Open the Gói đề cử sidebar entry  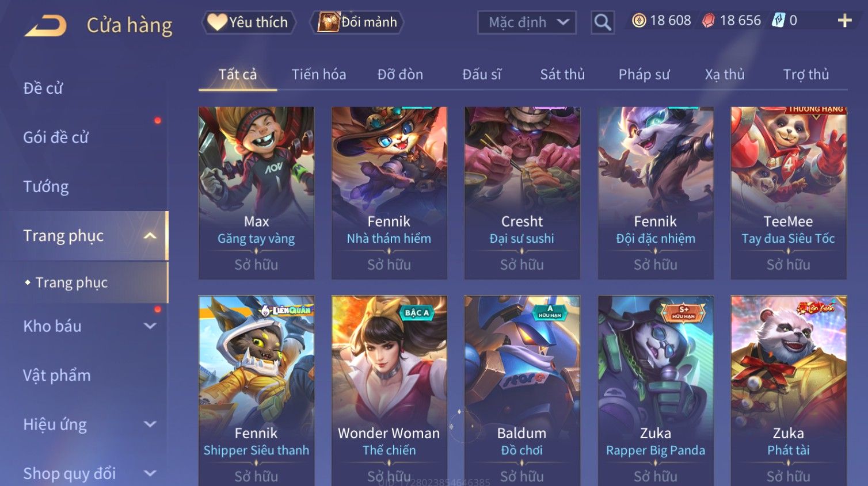coord(56,137)
